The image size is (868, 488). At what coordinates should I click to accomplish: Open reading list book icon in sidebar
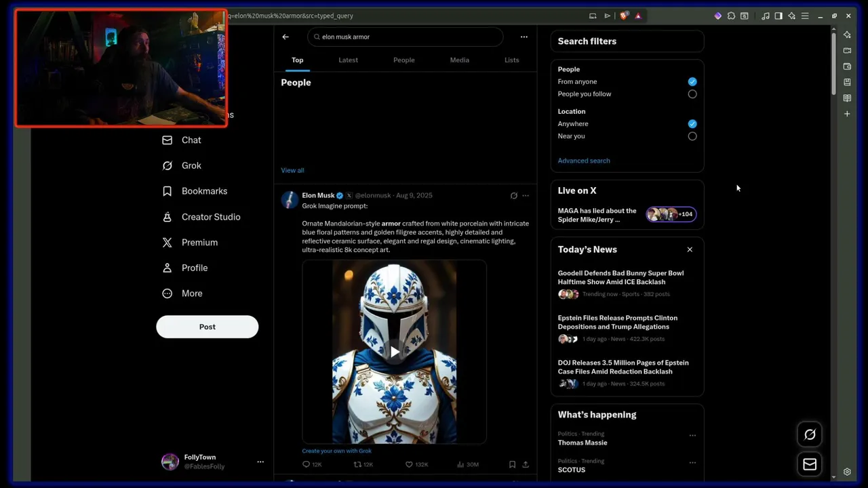coord(847,98)
